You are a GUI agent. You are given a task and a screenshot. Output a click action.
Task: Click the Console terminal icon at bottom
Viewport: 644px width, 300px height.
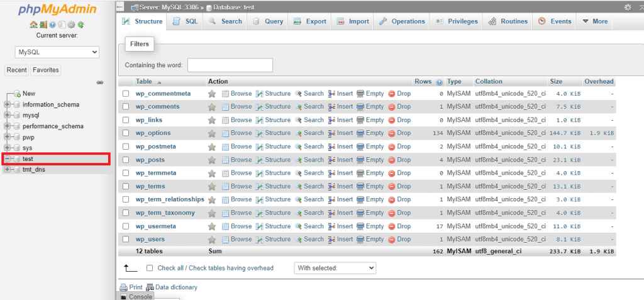(124, 297)
